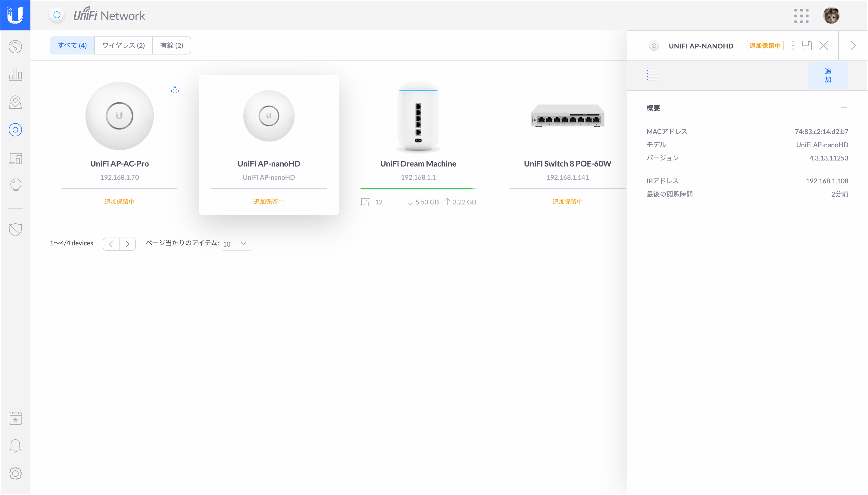This screenshot has height=495, width=868.
Task: Click the adopt icon on UniFi AP-AC-Pro card
Action: [x=175, y=89]
